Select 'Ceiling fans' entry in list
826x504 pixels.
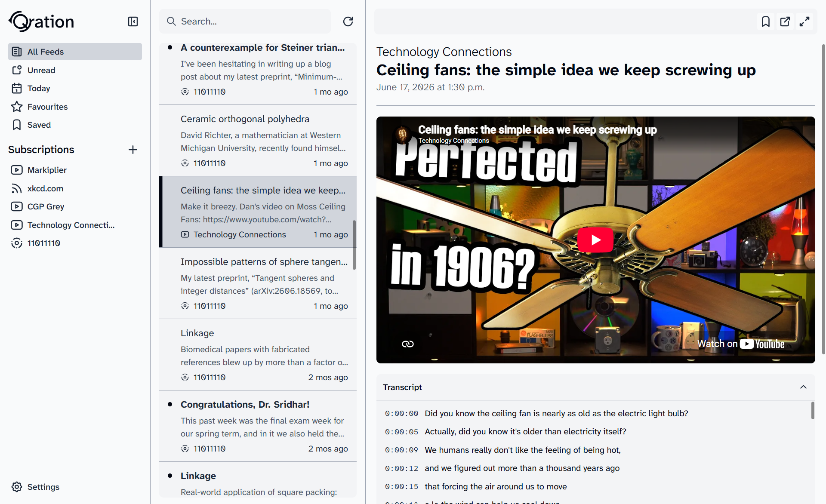pos(258,212)
